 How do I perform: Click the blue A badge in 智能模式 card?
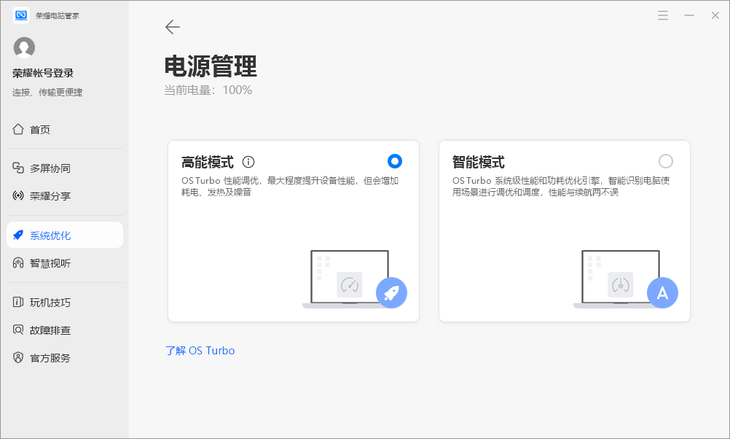pos(662,293)
